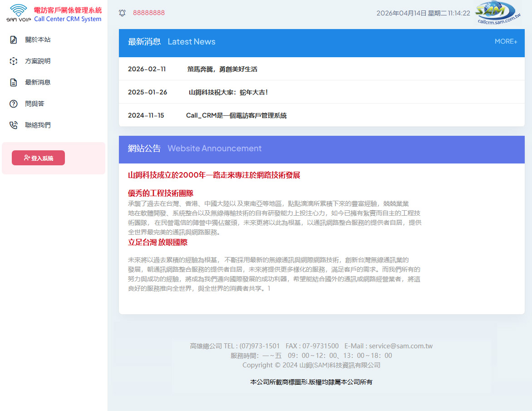Click the service@sam.com.tw email in footer
The height and width of the screenshot is (411, 532).
point(400,346)
